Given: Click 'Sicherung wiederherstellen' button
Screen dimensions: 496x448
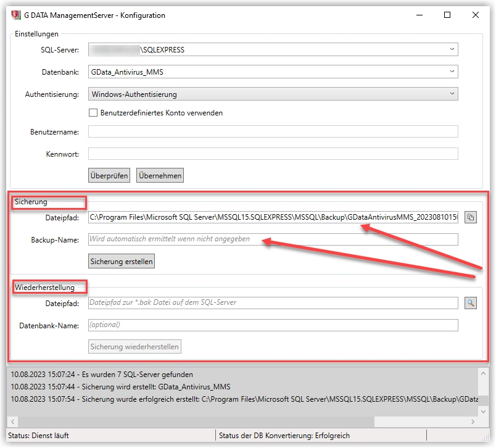Looking at the screenshot, I should tap(134, 346).
